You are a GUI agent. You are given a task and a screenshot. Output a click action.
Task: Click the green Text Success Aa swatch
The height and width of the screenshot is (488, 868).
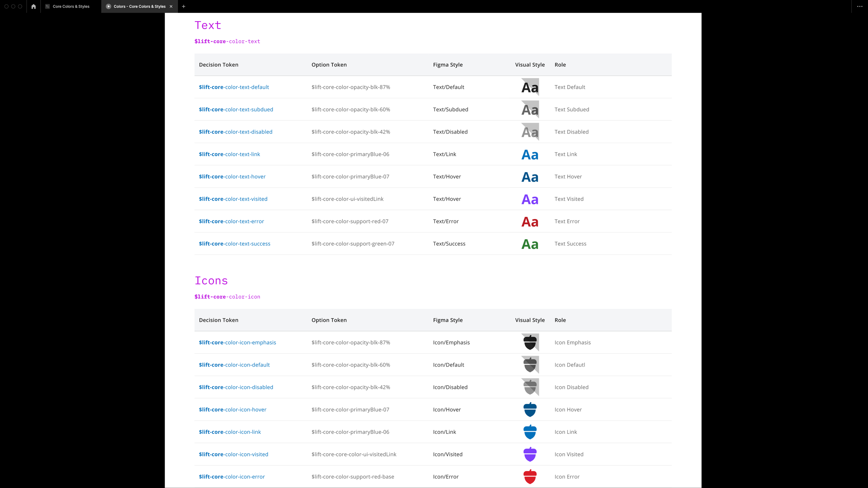tap(530, 244)
